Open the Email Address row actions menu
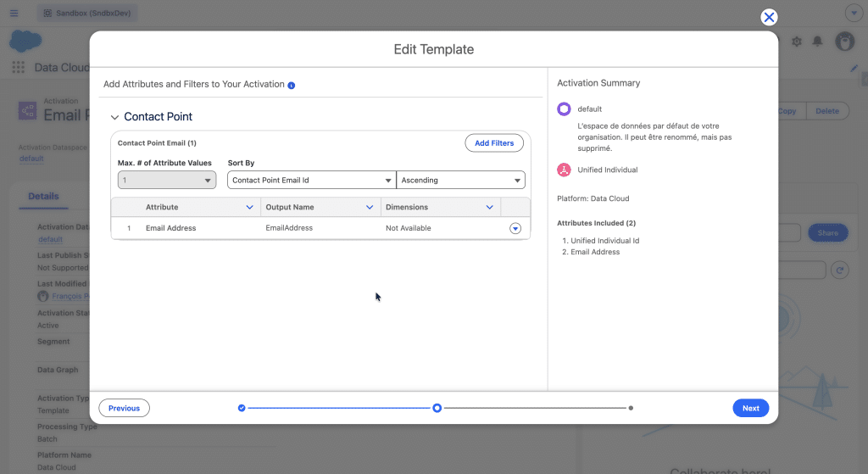The height and width of the screenshot is (474, 868). tap(515, 228)
